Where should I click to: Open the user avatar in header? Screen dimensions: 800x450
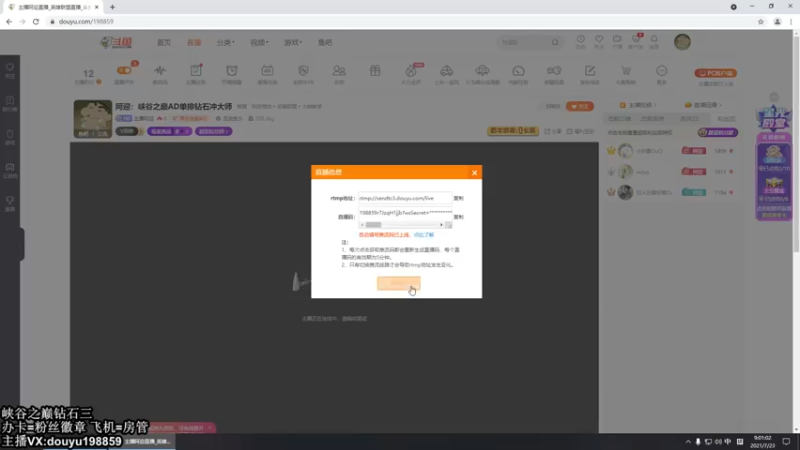click(682, 42)
